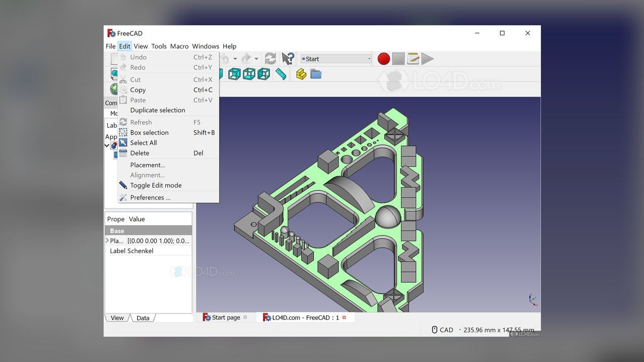The height and width of the screenshot is (362, 644).
Task: Click the What's This help cursor icon
Action: (288, 59)
